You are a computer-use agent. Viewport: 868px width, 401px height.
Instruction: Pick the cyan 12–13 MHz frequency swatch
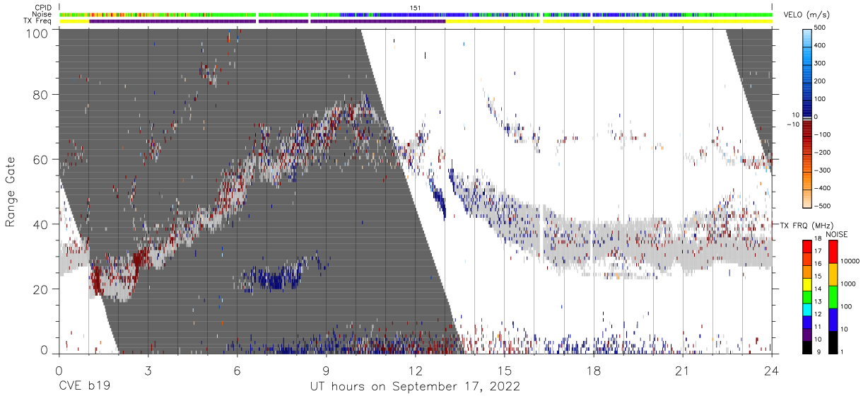tap(807, 309)
